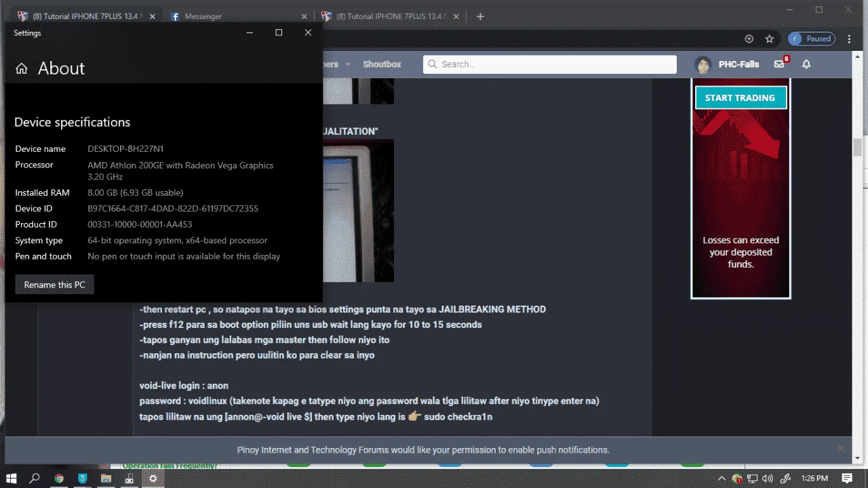
Task: Click the 'sudo checkra1n' command text
Action: (458, 417)
